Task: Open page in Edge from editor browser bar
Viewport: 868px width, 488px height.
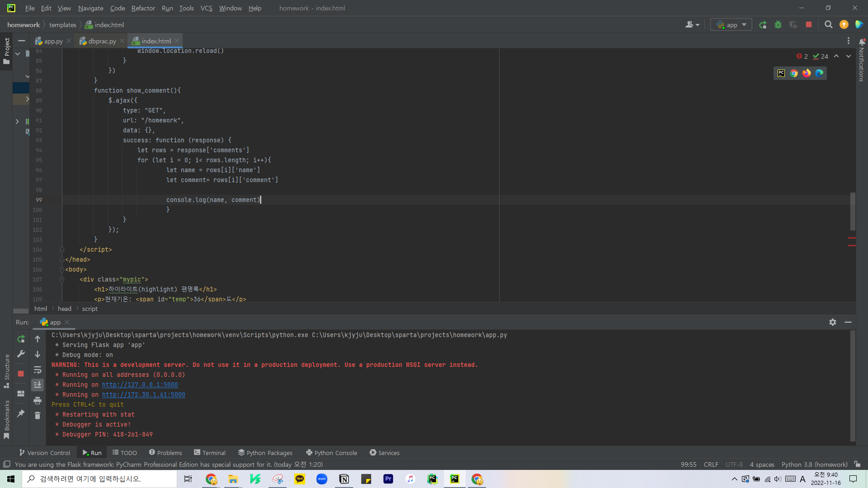Action: coord(819,73)
